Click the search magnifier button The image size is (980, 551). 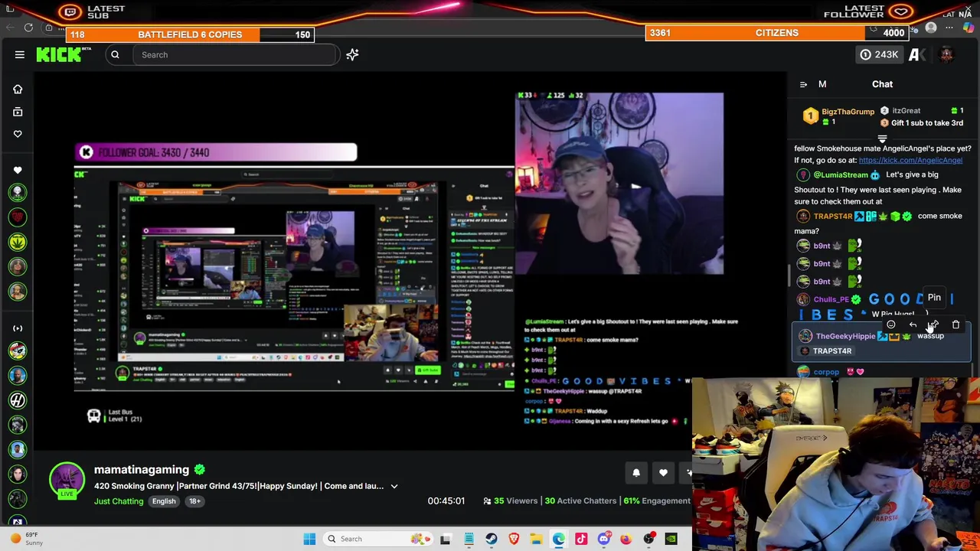click(115, 54)
